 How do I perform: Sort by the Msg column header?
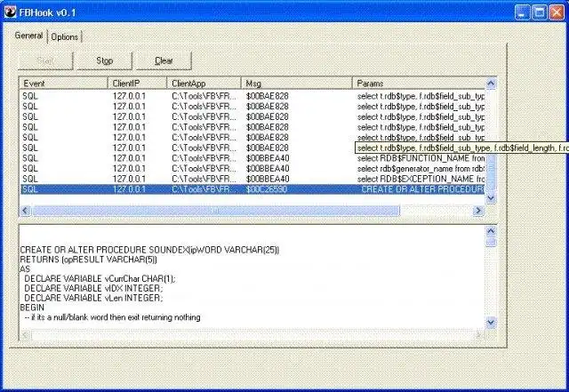(297, 84)
